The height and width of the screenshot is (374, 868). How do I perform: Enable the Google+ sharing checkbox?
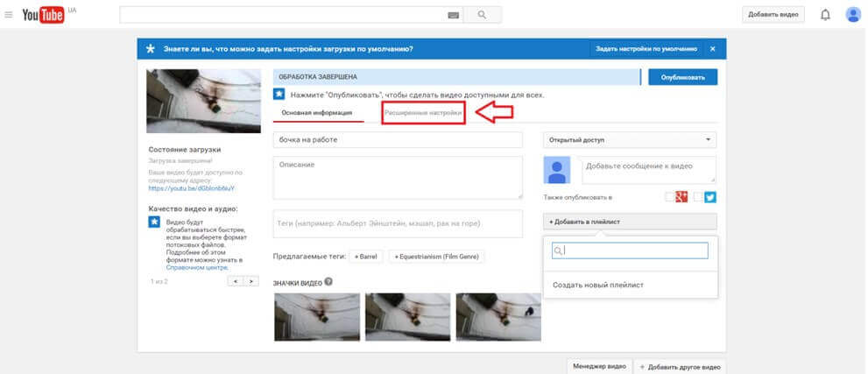670,198
